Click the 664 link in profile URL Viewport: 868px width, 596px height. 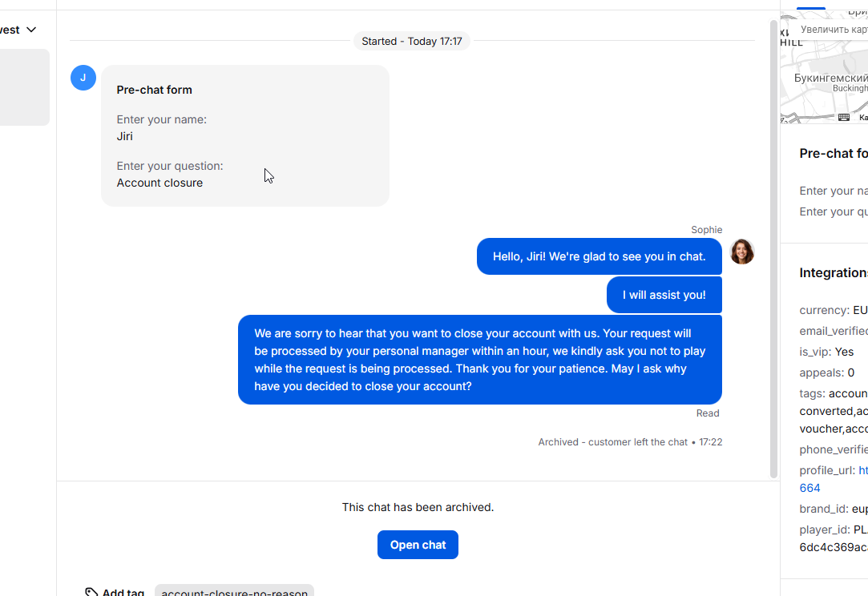(x=809, y=488)
